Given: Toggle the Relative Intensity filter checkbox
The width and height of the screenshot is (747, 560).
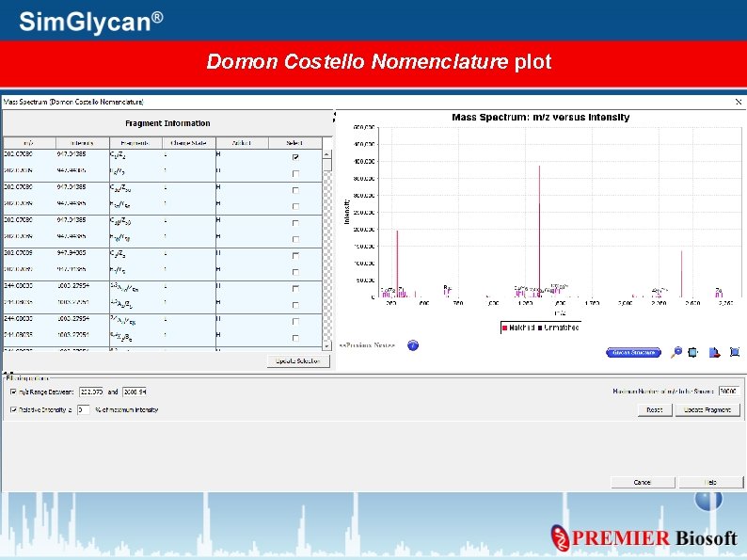Looking at the screenshot, I should tap(13, 409).
